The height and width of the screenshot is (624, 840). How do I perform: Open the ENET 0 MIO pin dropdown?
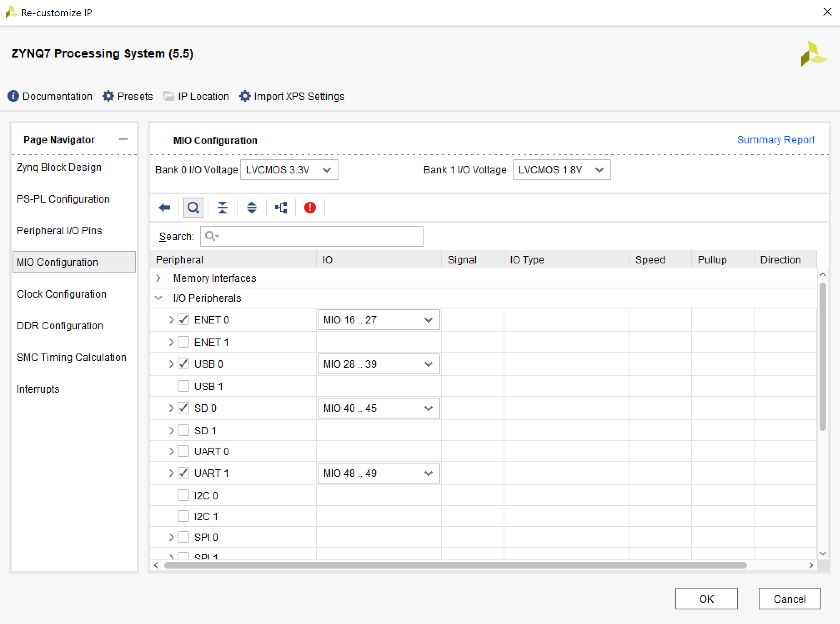coord(379,320)
